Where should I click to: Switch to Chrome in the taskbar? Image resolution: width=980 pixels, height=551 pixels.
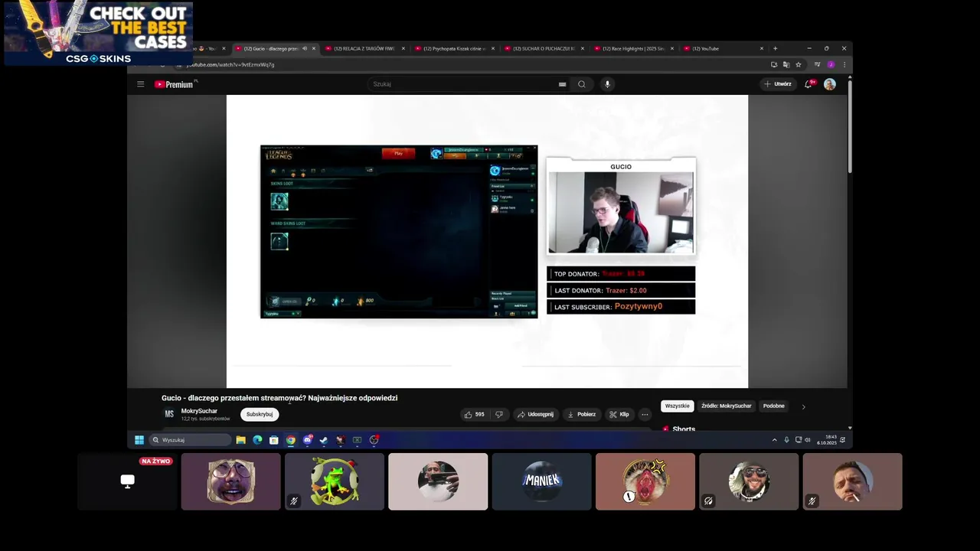click(291, 440)
